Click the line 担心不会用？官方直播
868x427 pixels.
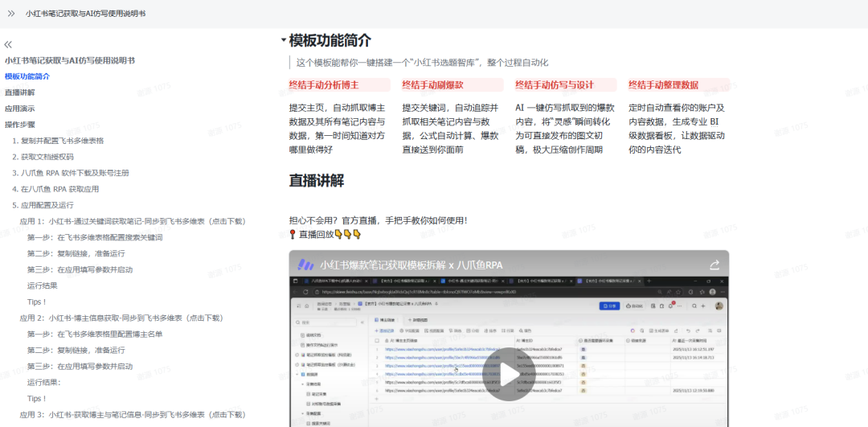coord(378,220)
